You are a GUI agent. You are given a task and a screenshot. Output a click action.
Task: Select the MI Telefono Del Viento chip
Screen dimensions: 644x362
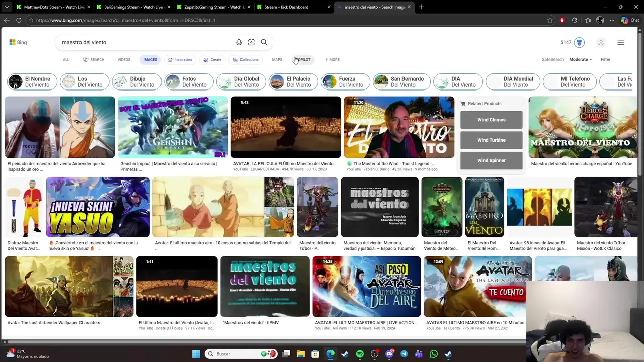pyautogui.click(x=570, y=81)
